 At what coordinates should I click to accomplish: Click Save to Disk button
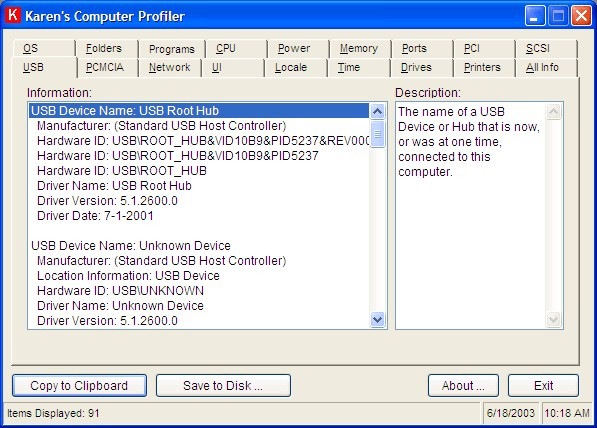(x=223, y=385)
